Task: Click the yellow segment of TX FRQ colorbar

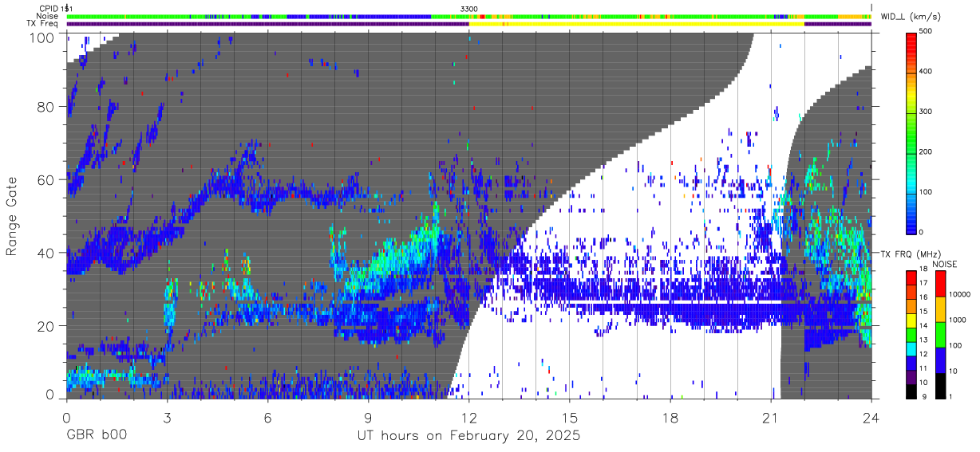Action: point(911,319)
